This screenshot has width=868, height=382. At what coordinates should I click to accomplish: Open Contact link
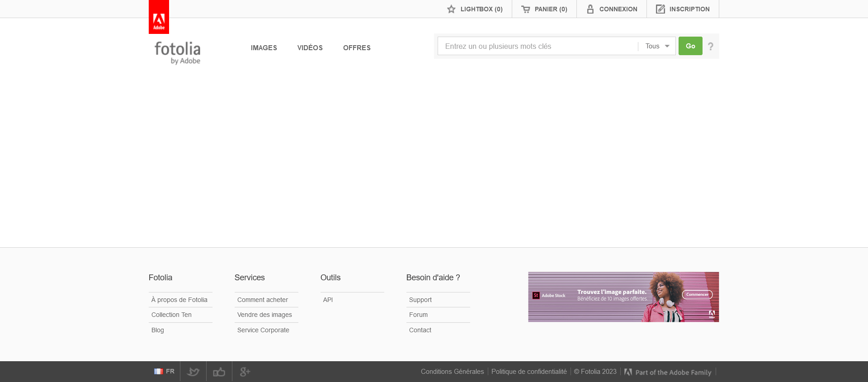click(420, 330)
